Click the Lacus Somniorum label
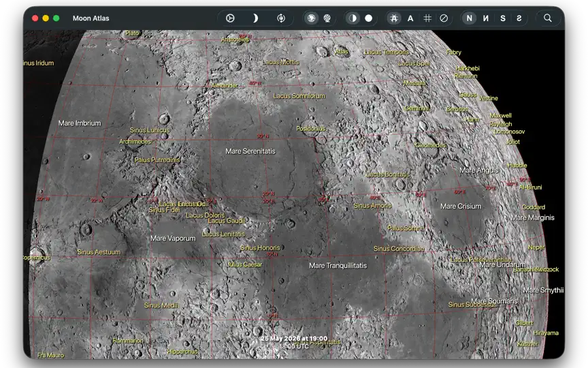The width and height of the screenshot is (588, 368). (x=299, y=96)
